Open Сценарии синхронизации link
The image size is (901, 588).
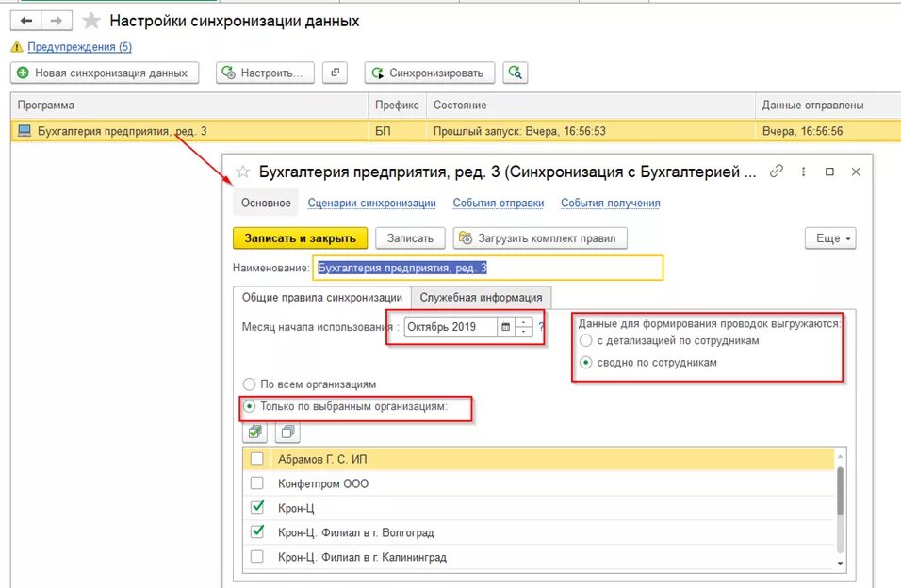click(x=371, y=203)
